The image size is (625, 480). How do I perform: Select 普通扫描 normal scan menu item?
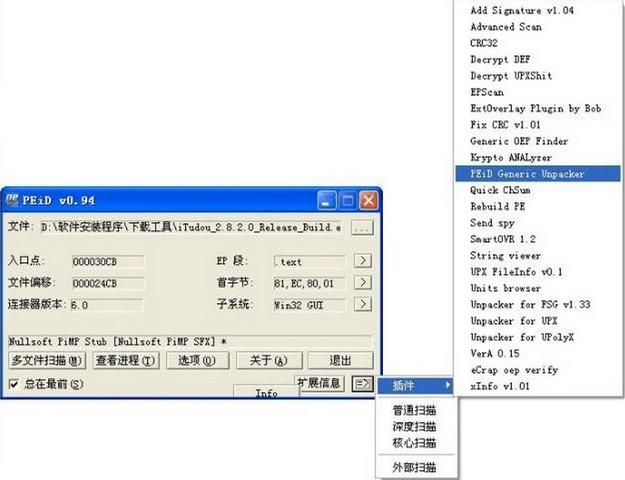[415, 410]
